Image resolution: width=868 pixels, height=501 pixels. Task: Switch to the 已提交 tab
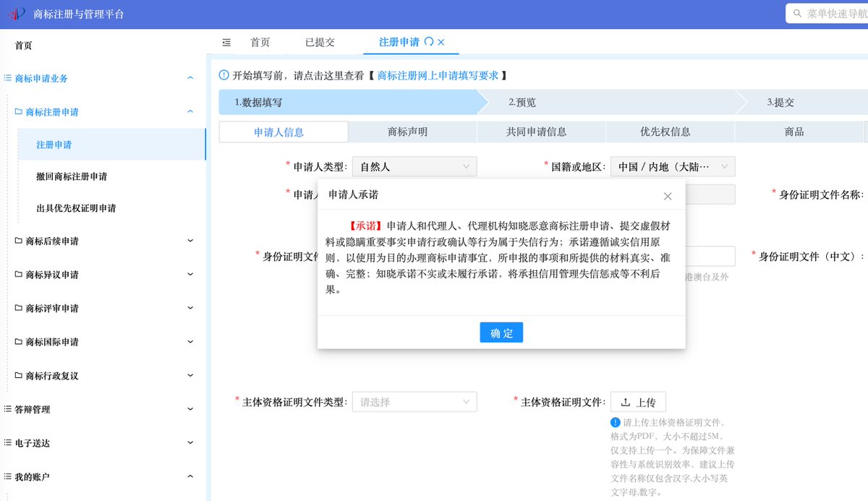320,42
